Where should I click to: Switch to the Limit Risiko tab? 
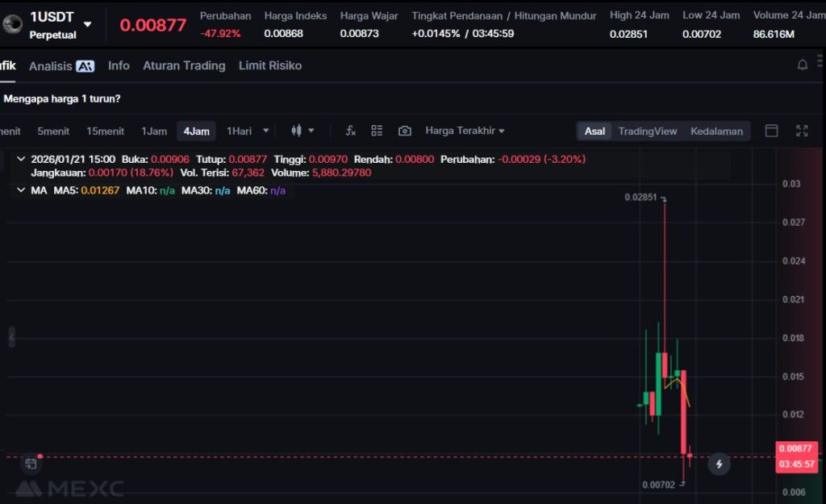tap(270, 65)
